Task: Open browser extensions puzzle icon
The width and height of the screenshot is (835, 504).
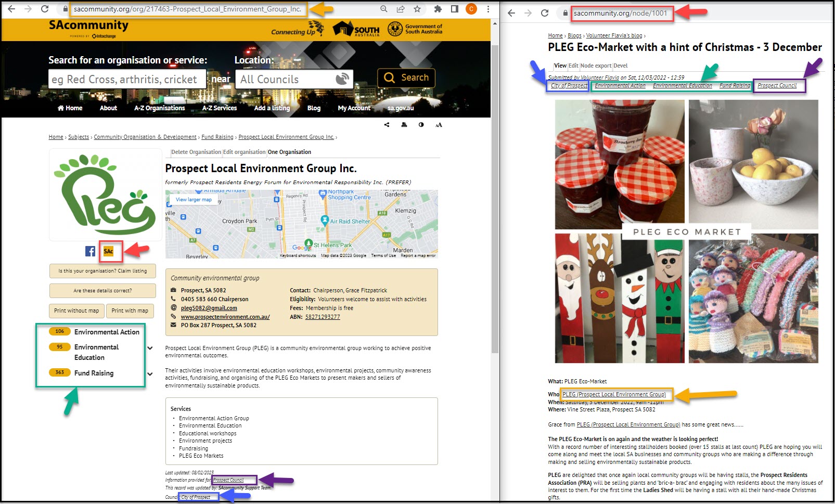Action: pos(438,9)
